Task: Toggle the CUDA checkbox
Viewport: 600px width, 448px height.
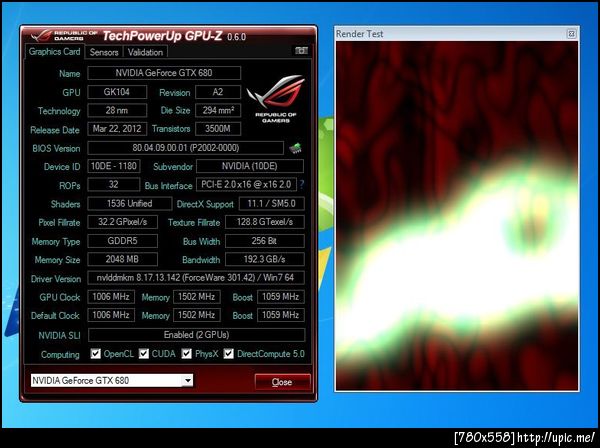Action: 143,354
